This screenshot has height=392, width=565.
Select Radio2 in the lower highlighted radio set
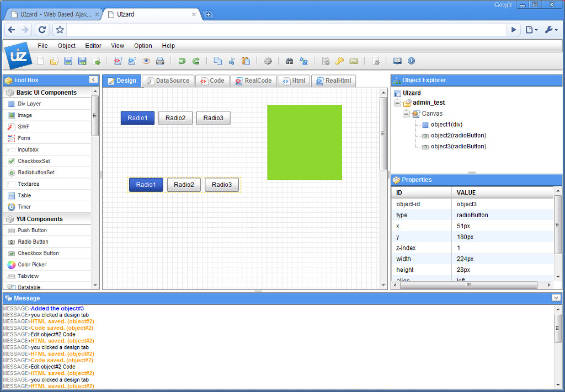pos(184,185)
